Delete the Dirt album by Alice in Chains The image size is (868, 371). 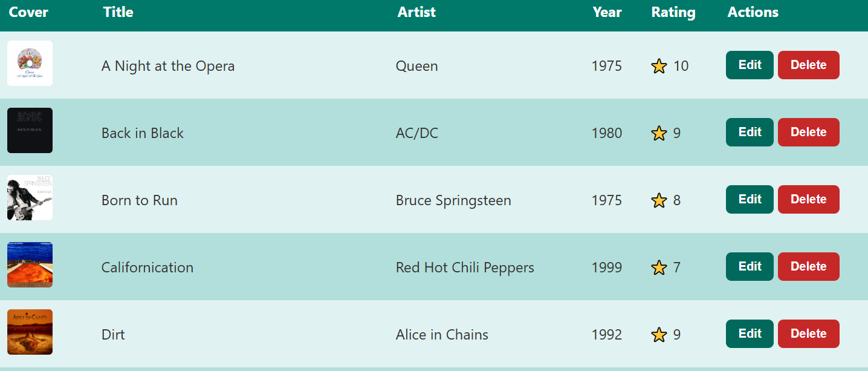(x=808, y=334)
